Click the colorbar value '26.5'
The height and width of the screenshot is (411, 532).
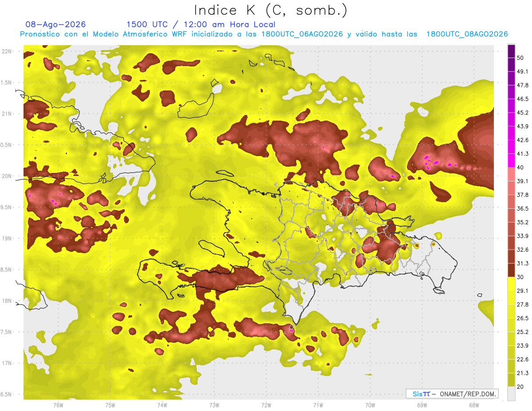[523, 318]
